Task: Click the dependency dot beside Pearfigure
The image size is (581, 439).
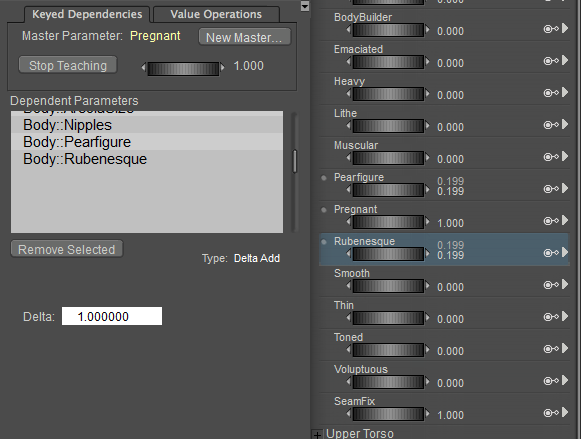Action: click(x=324, y=178)
